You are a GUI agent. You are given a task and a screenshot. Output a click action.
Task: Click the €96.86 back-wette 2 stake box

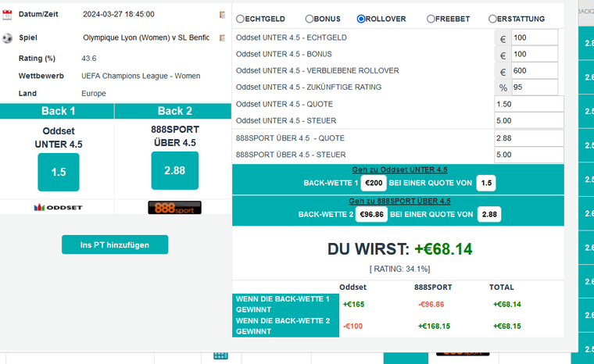tap(371, 214)
